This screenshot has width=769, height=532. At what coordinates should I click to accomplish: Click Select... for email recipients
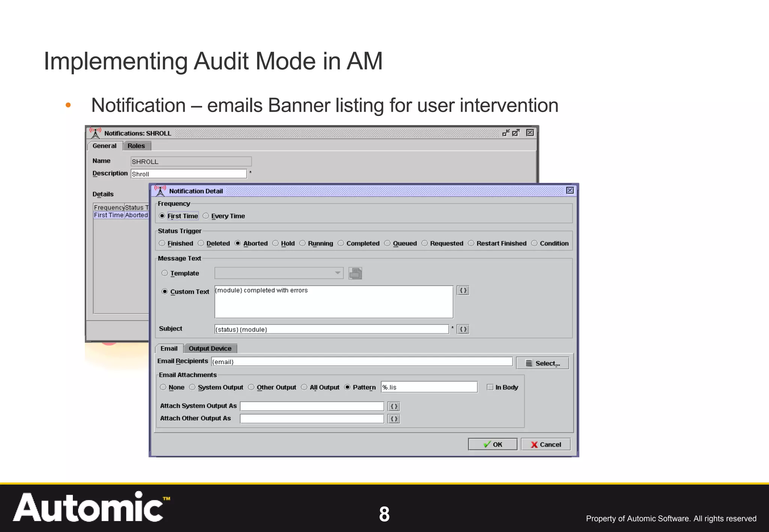coord(543,363)
